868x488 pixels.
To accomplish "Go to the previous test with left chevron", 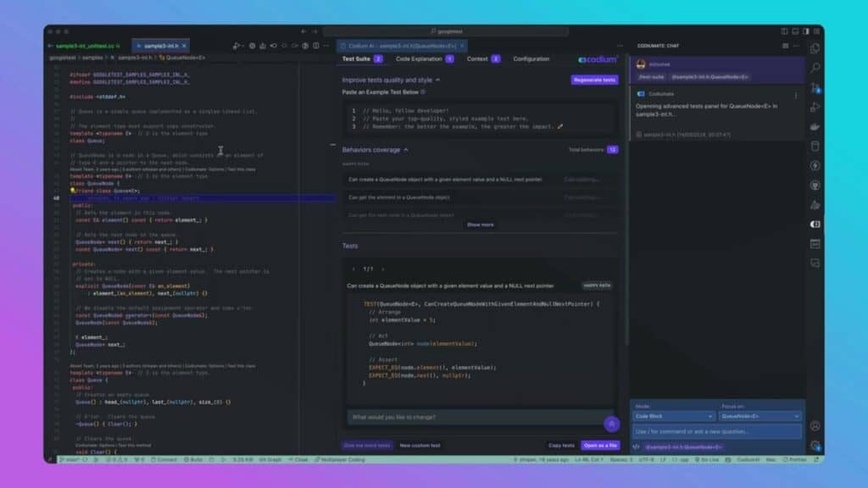I will click(x=353, y=269).
